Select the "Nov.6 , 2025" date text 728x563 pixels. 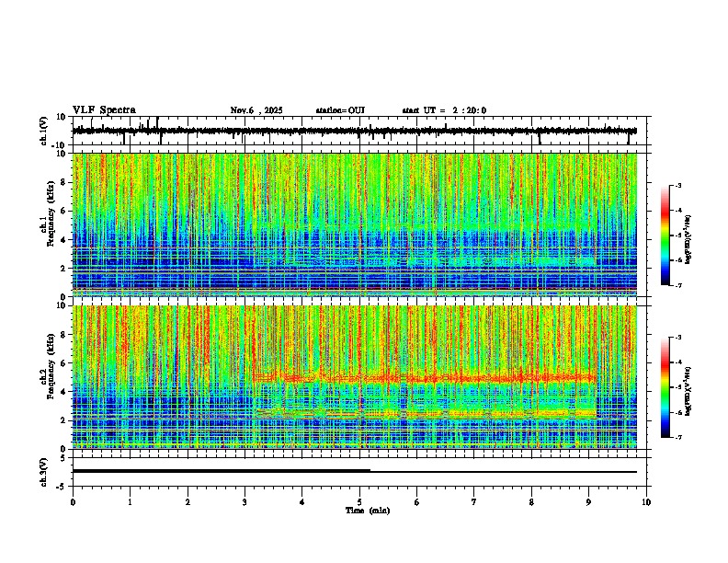pyautogui.click(x=256, y=110)
